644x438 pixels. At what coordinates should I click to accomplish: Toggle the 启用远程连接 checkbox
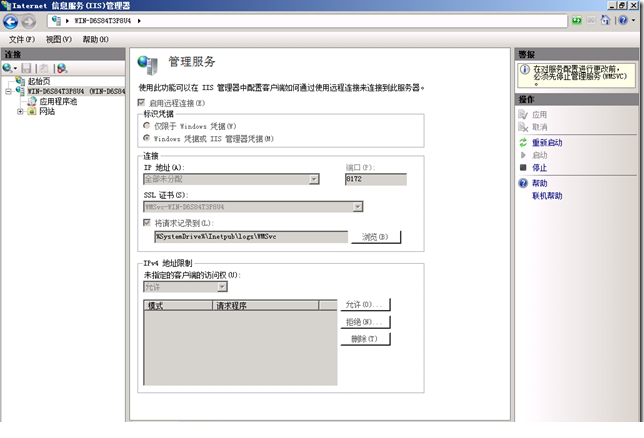pos(141,102)
